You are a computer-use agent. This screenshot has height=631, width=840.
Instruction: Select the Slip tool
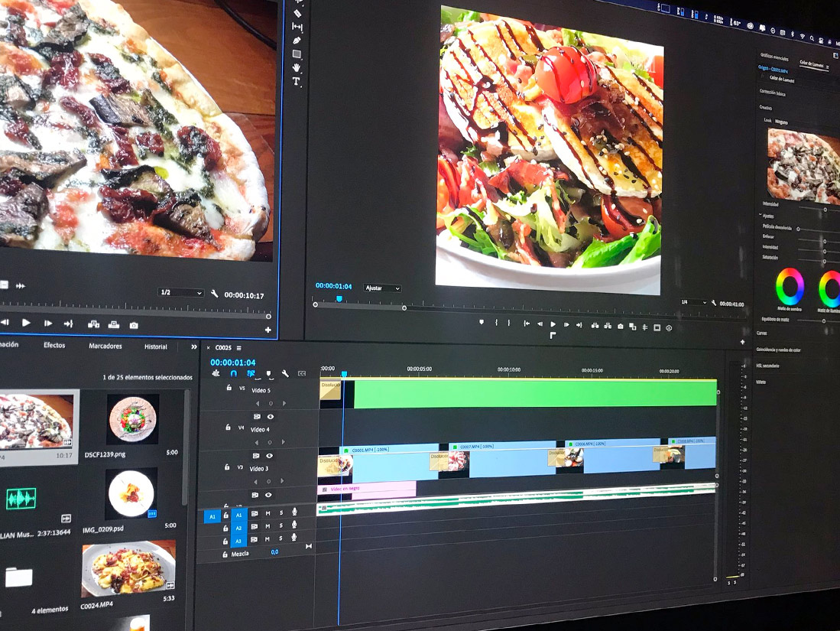click(x=297, y=26)
